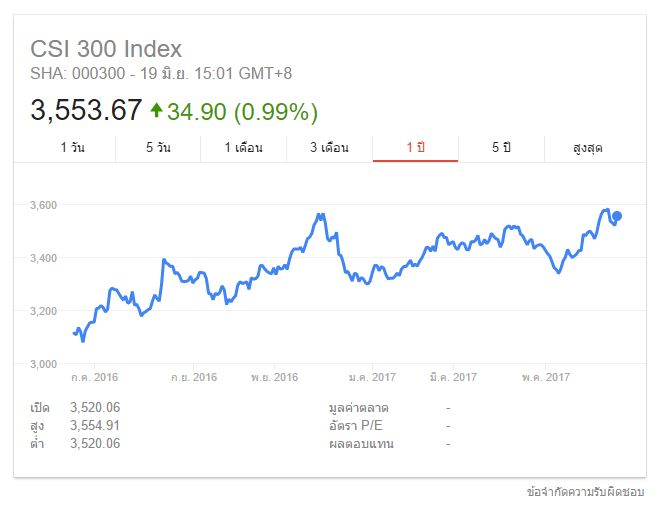Click the 34.90 (0.99%) change value
Image resolution: width=661 pixels, height=515 pixels.
[243, 110]
